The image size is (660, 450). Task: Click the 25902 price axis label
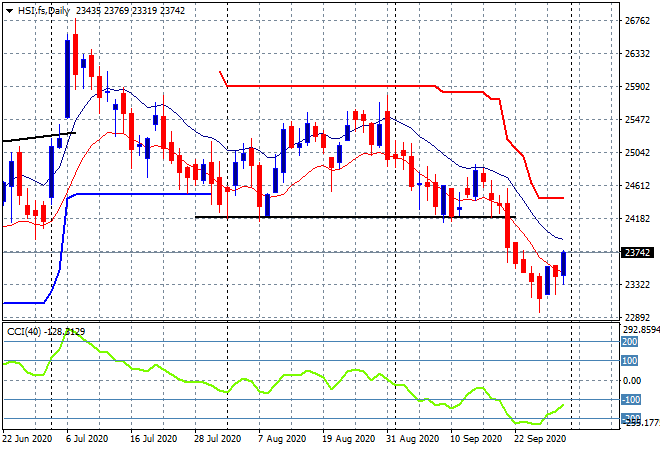pos(637,86)
